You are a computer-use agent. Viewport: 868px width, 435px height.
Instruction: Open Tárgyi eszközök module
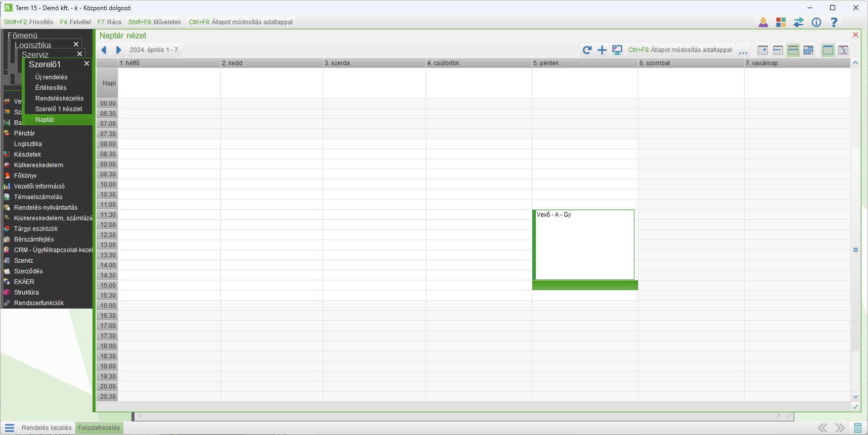point(36,229)
